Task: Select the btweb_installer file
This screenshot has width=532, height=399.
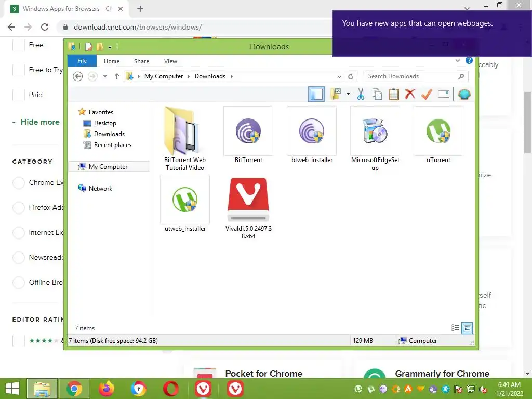Action: click(x=312, y=136)
